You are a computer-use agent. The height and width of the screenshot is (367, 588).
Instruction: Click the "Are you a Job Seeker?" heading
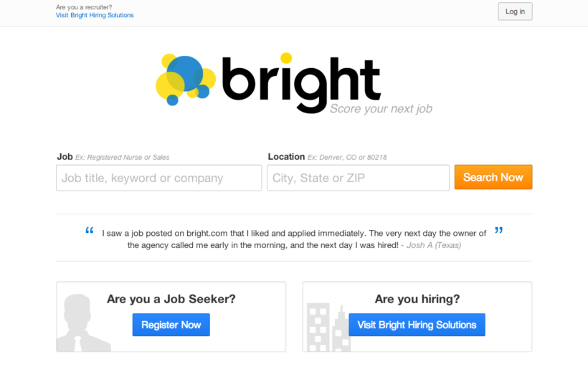(171, 299)
